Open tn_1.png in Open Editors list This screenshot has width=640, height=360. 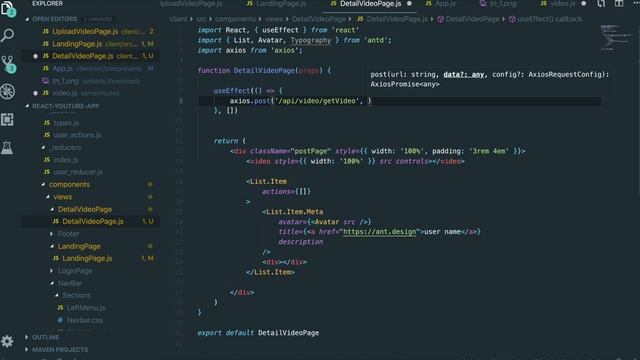(90, 81)
